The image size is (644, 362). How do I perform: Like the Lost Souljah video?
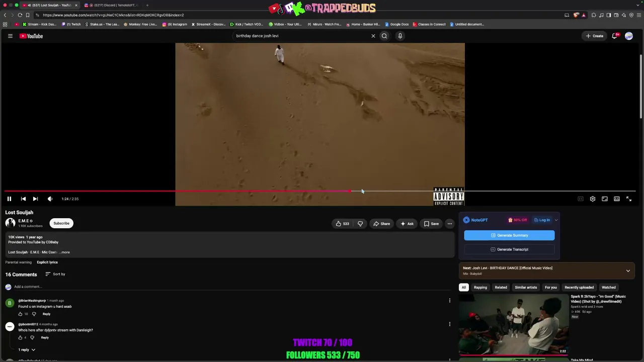(x=342, y=224)
